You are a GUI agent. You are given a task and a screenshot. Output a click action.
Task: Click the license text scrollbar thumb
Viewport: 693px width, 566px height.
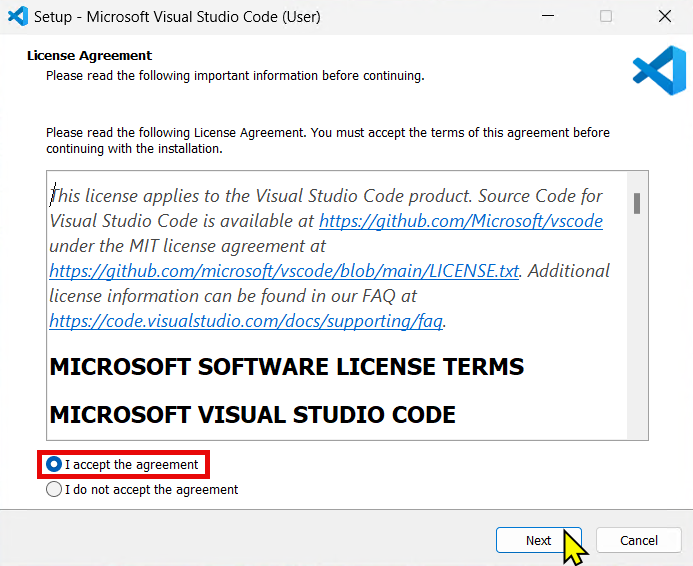point(637,203)
